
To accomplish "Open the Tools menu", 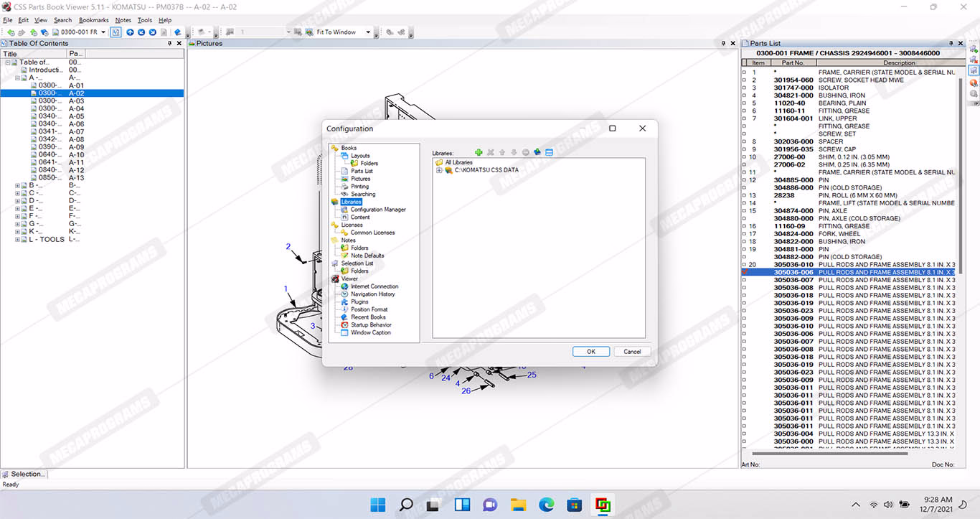I will click(144, 20).
